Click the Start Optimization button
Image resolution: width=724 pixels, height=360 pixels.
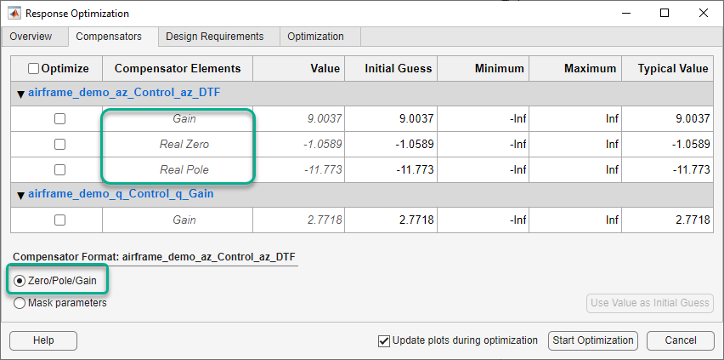tap(593, 341)
